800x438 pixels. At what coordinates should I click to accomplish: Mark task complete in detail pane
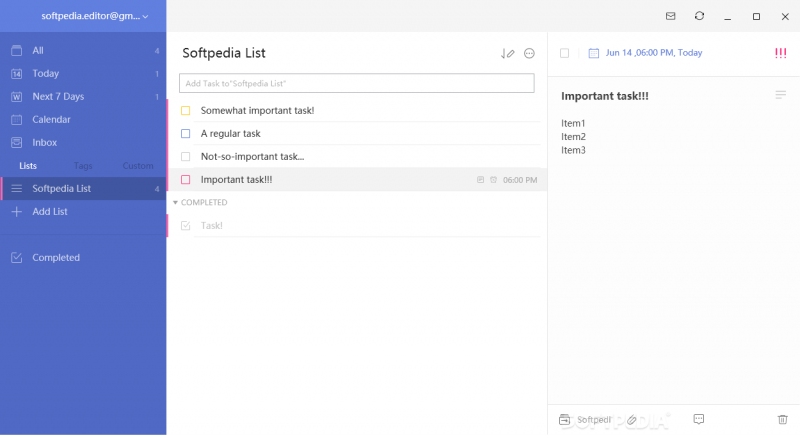click(564, 53)
